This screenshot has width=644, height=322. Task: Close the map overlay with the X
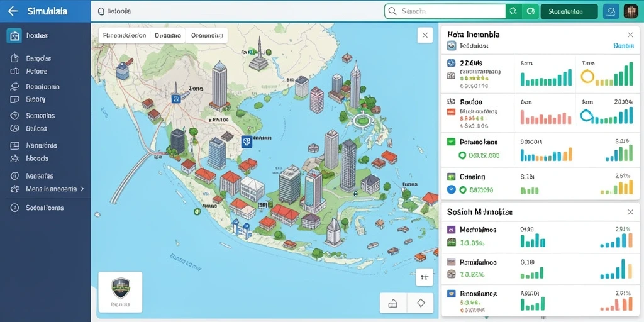click(425, 35)
